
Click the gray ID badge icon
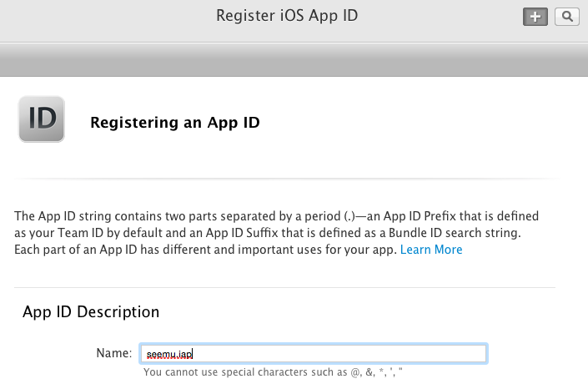pyautogui.click(x=42, y=119)
